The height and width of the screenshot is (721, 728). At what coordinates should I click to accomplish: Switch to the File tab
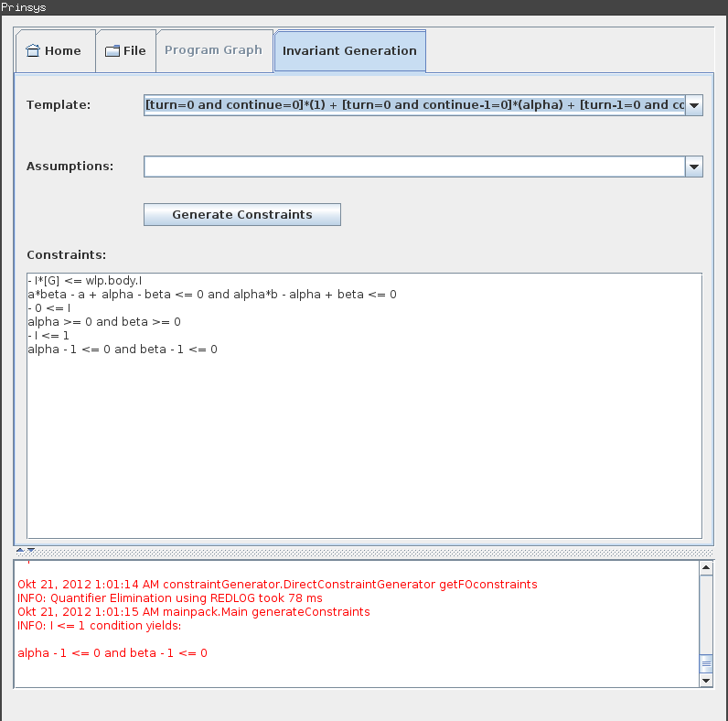pos(126,51)
